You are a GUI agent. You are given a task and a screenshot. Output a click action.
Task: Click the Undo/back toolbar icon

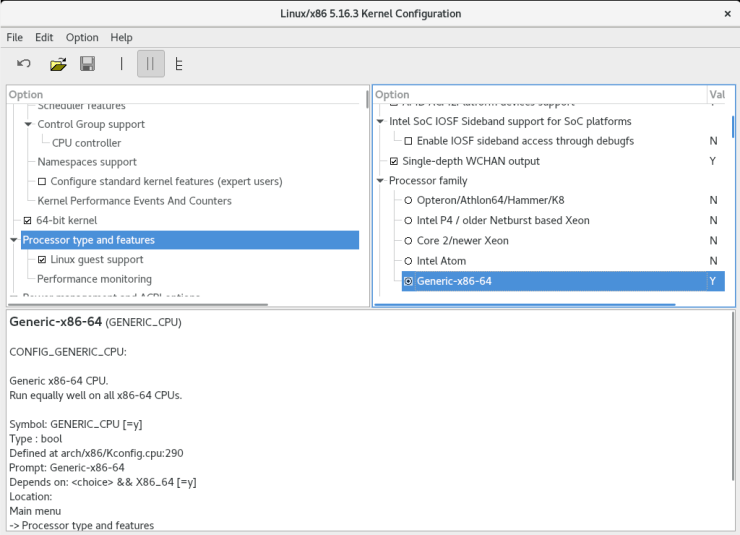(24, 64)
